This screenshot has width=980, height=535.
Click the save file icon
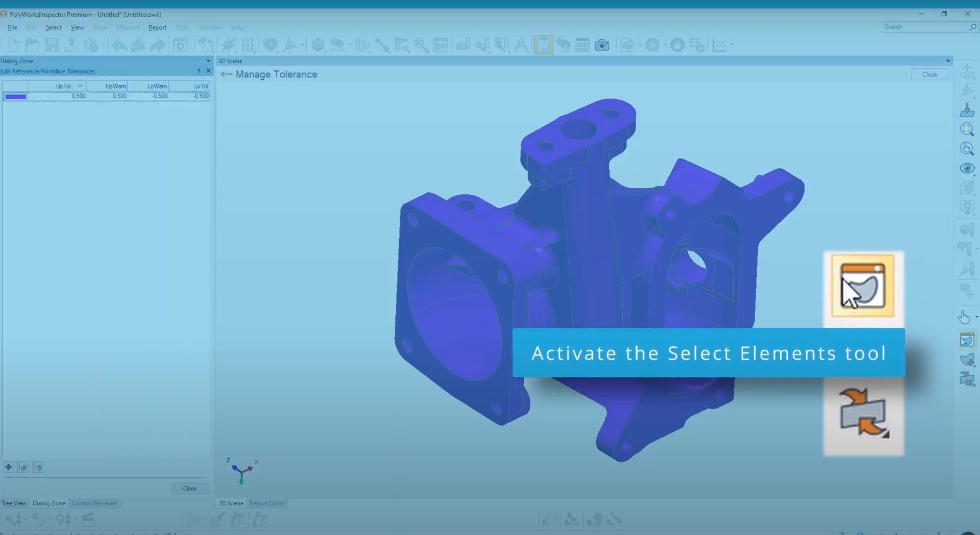pos(52,44)
